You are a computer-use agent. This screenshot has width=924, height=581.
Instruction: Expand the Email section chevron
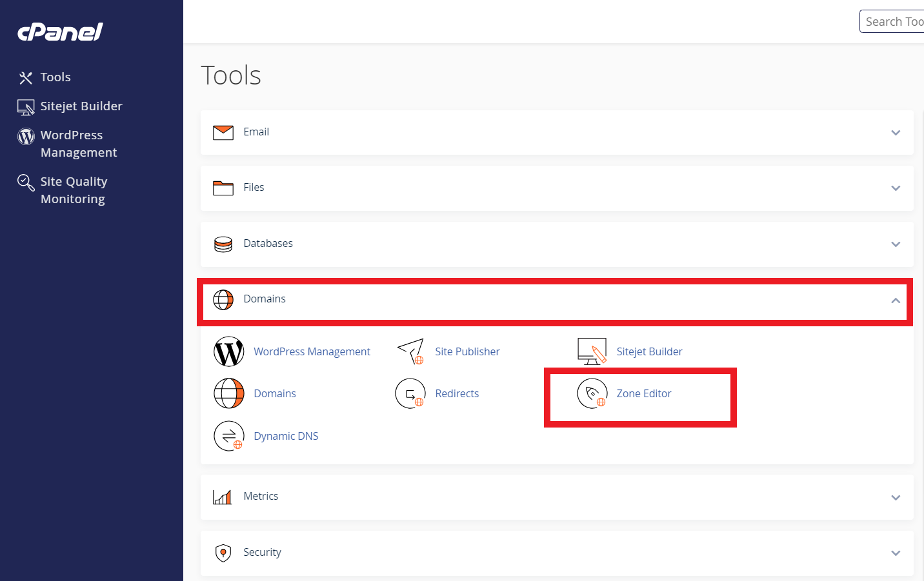tap(895, 133)
